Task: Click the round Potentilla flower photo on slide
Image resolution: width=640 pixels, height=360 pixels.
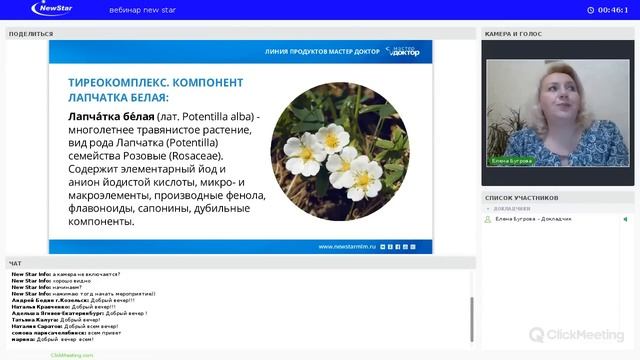Action: coord(340,151)
